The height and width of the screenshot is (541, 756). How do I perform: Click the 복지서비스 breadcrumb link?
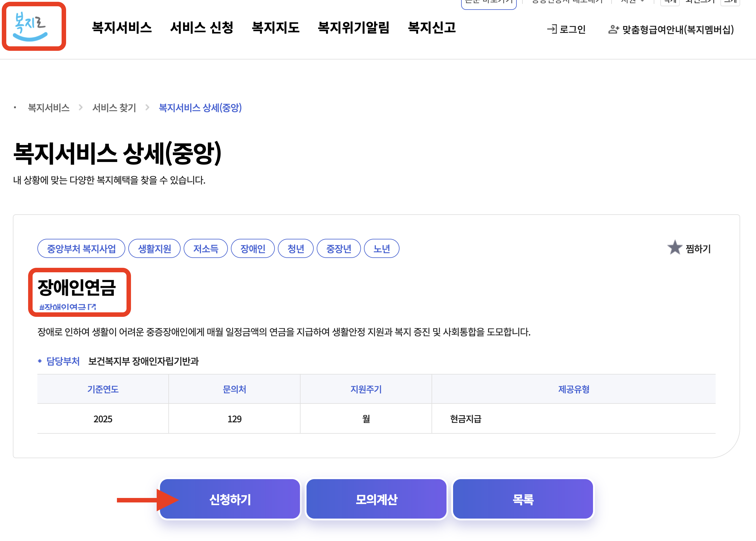tap(49, 108)
